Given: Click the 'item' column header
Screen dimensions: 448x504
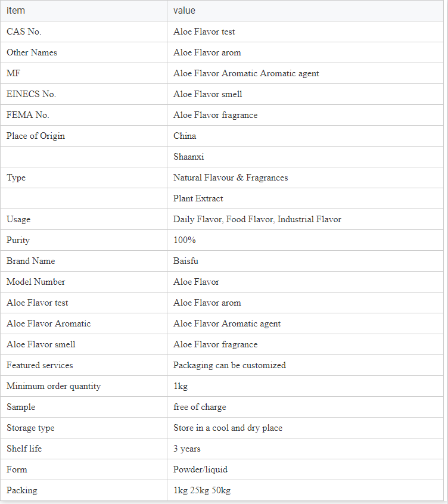Looking at the screenshot, I should [83, 11].
